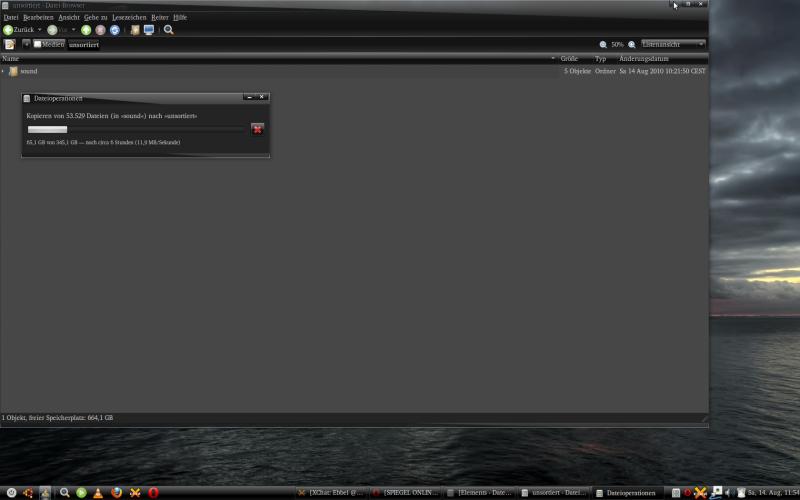Select the unsortiert path button
The image size is (800, 500).
click(84, 44)
